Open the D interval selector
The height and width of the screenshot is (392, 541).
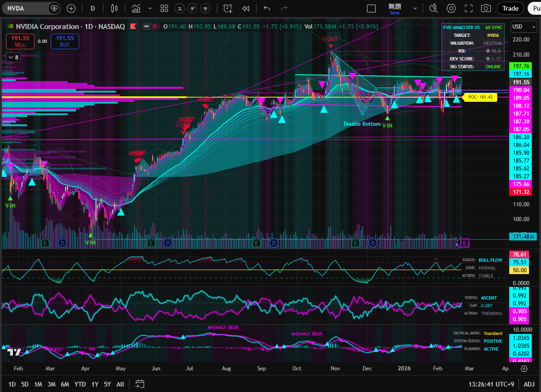pos(93,9)
